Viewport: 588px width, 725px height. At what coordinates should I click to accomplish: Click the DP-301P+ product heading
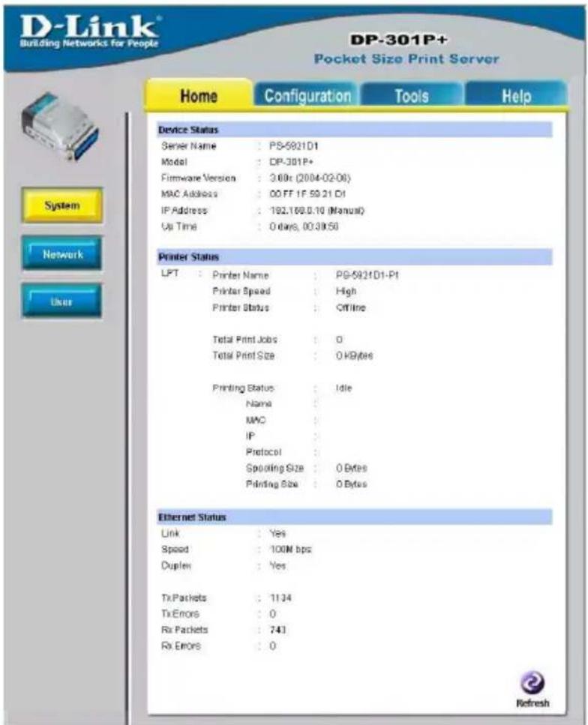tap(399, 40)
